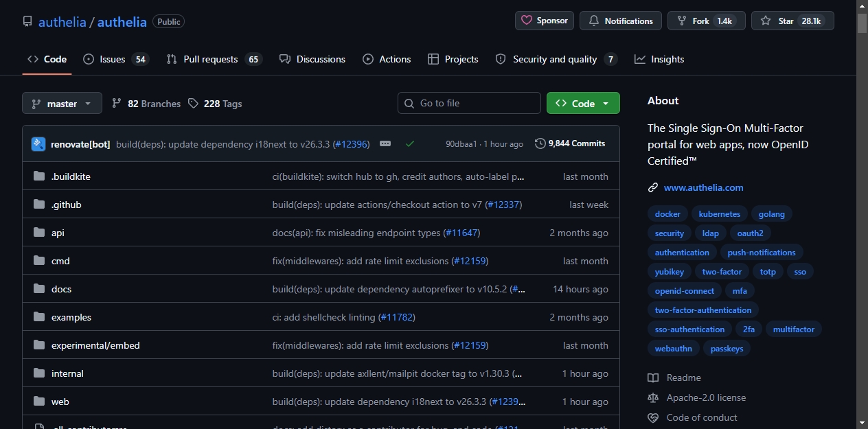The width and height of the screenshot is (868, 429).
Task: Open the renovate[bot] author link
Action: tap(80, 144)
